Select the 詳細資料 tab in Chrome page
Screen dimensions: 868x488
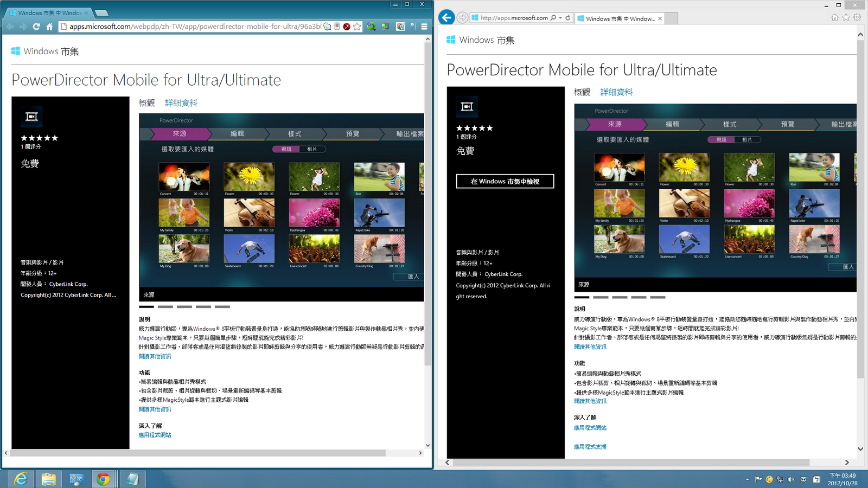click(x=181, y=103)
